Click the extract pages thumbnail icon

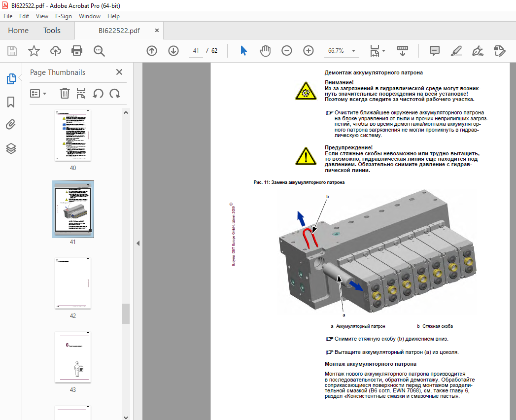point(81,94)
